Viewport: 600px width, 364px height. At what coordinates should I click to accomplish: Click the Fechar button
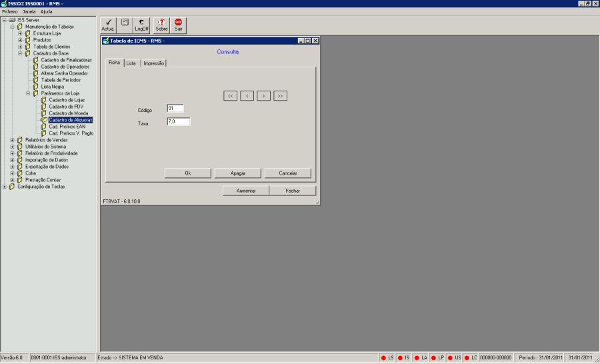293,191
